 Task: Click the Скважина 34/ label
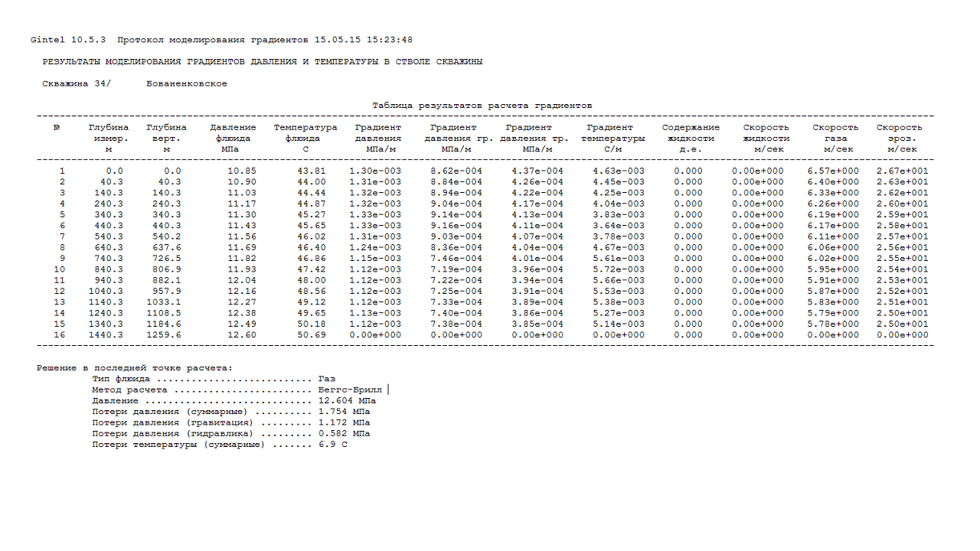(77, 83)
